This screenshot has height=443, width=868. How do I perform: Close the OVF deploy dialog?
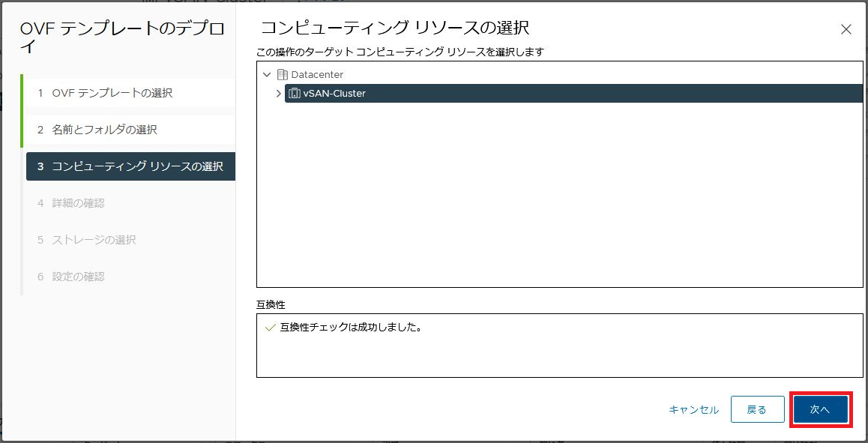pyautogui.click(x=846, y=29)
